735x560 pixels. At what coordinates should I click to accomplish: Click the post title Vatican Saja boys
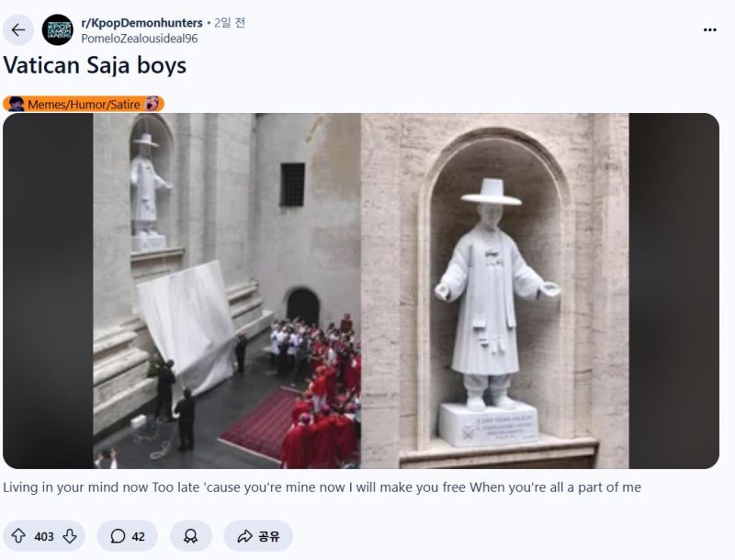point(95,65)
